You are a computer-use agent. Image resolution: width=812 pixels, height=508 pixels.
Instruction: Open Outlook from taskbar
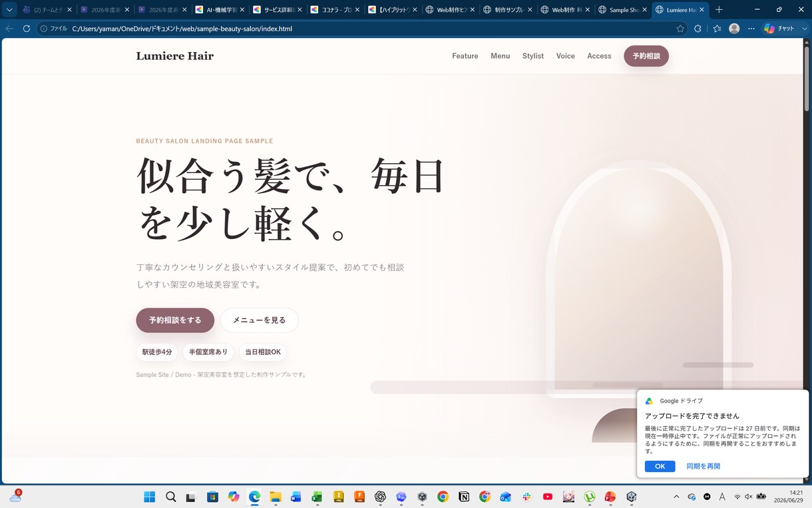click(506, 497)
